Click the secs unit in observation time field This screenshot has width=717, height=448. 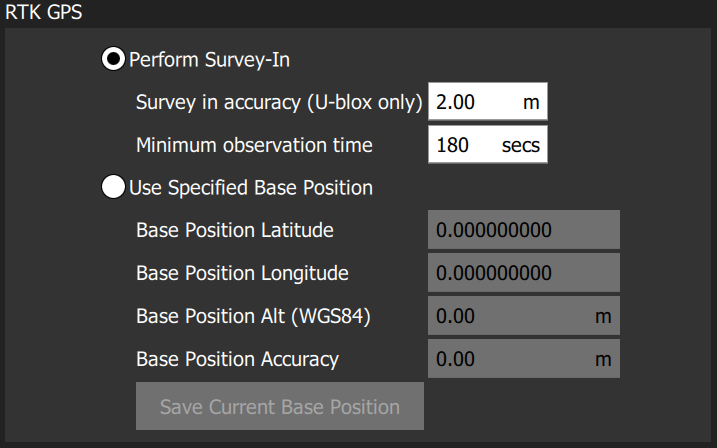[x=521, y=145]
